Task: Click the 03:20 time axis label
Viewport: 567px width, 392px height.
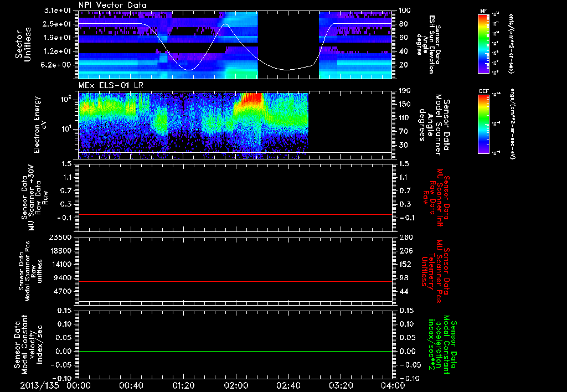Action: click(341, 385)
